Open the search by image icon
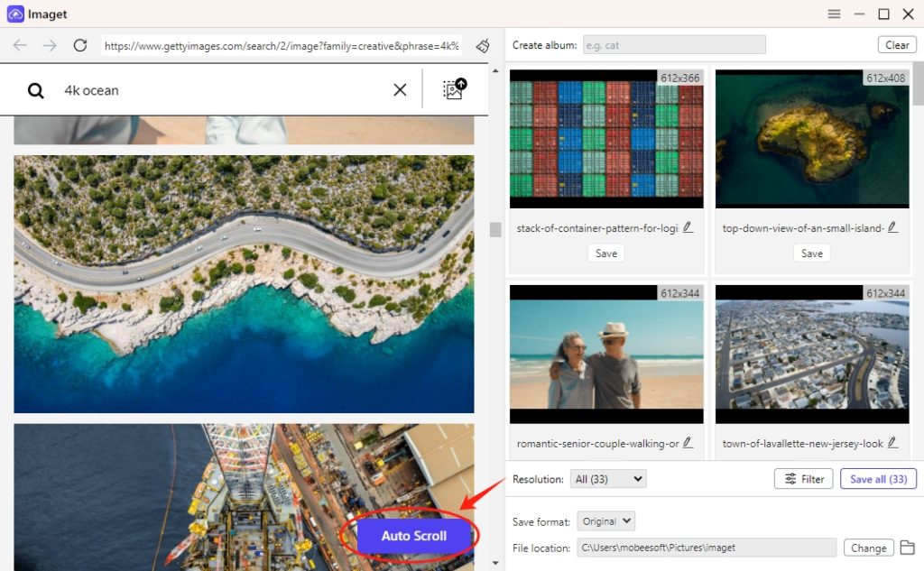 454,89
